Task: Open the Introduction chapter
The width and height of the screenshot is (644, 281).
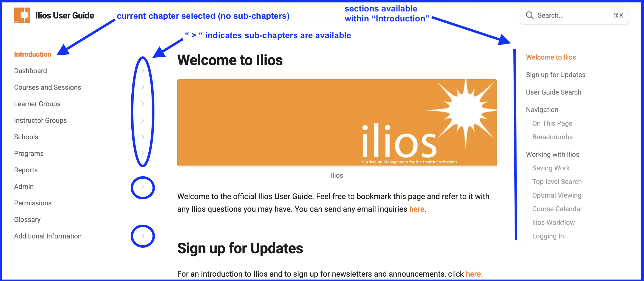Action: [33, 54]
